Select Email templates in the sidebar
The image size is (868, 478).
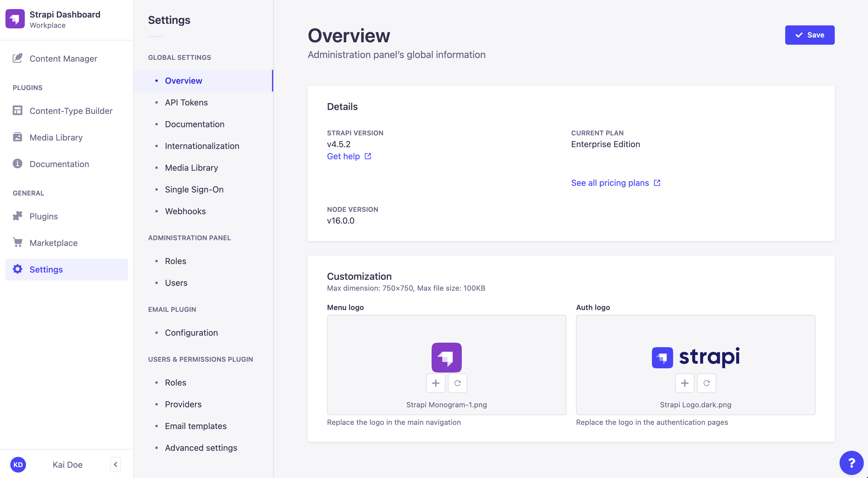pos(196,426)
